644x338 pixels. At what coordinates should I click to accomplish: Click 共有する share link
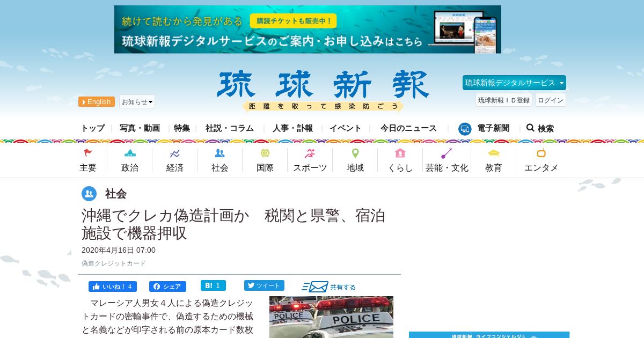tap(342, 287)
